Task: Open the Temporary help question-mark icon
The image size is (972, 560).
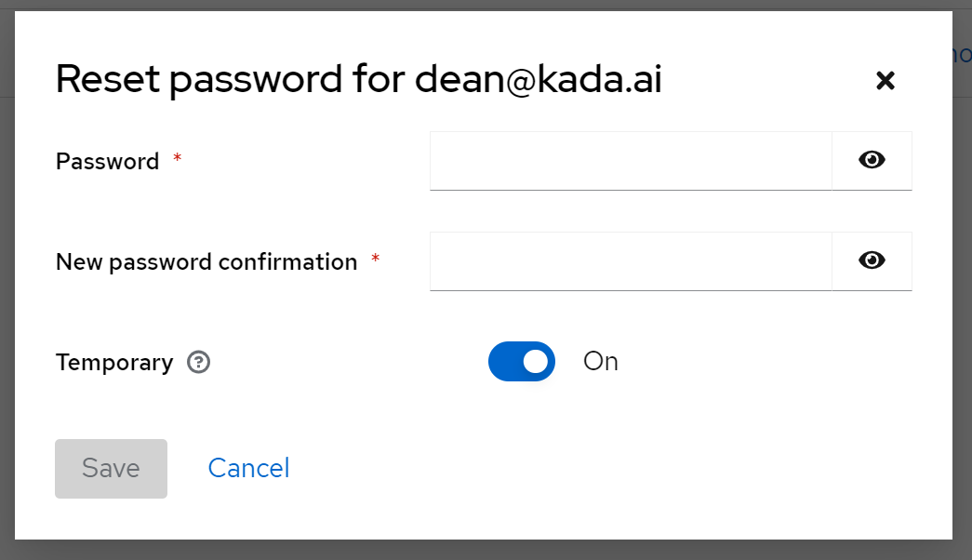Action: coord(198,362)
